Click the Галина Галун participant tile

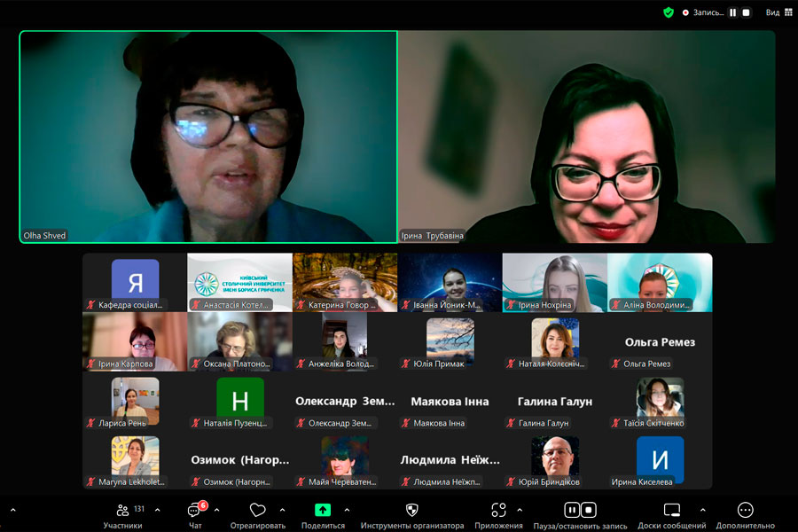[x=555, y=401]
